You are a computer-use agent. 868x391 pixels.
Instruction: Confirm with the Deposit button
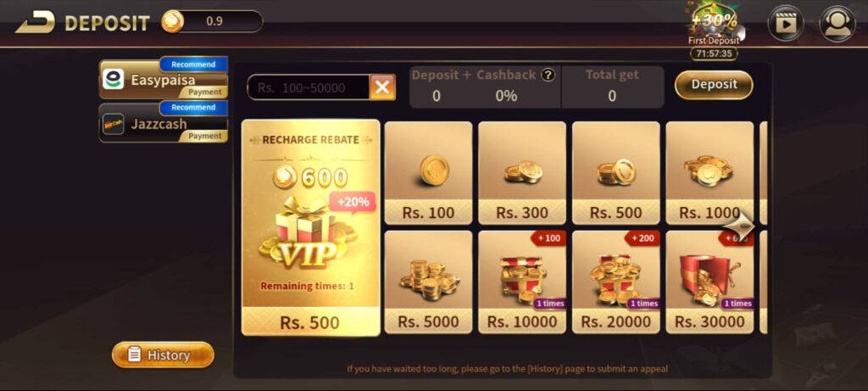click(x=714, y=85)
